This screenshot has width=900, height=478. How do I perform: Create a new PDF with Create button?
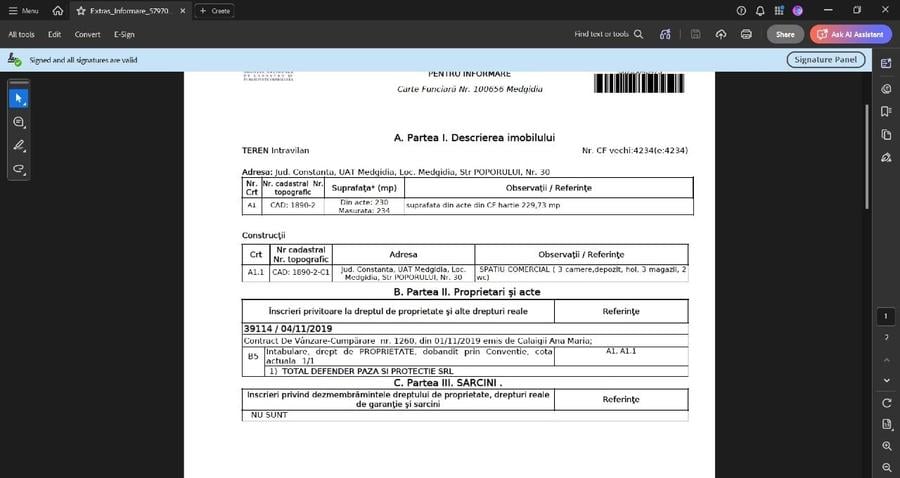click(x=215, y=11)
